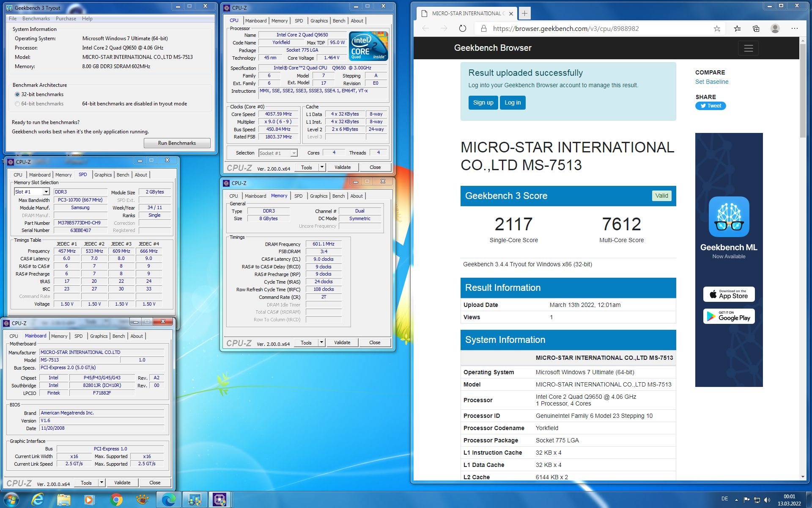This screenshot has width=812, height=508.
Task: Open the volume speaker tray icon
Action: point(768,500)
